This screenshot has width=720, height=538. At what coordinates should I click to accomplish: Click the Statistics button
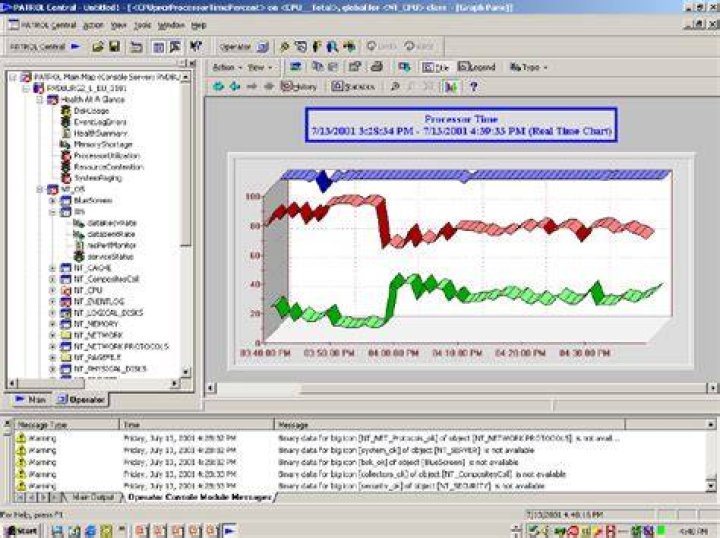pyautogui.click(x=353, y=86)
